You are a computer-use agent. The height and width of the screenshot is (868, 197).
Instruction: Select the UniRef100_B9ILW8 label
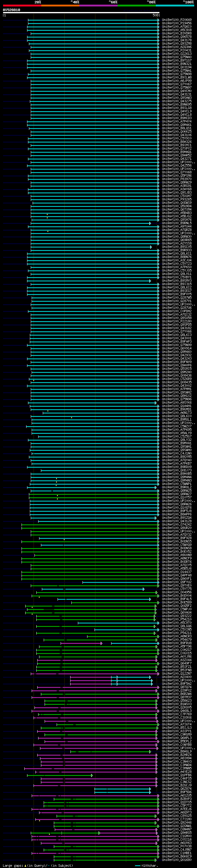(177, 78)
